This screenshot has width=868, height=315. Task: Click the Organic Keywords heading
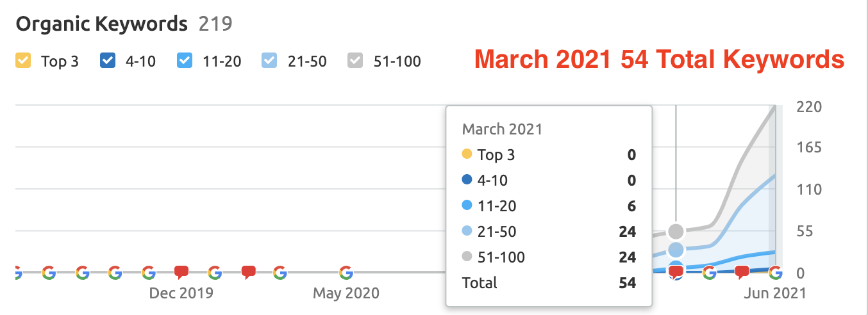[x=102, y=24]
